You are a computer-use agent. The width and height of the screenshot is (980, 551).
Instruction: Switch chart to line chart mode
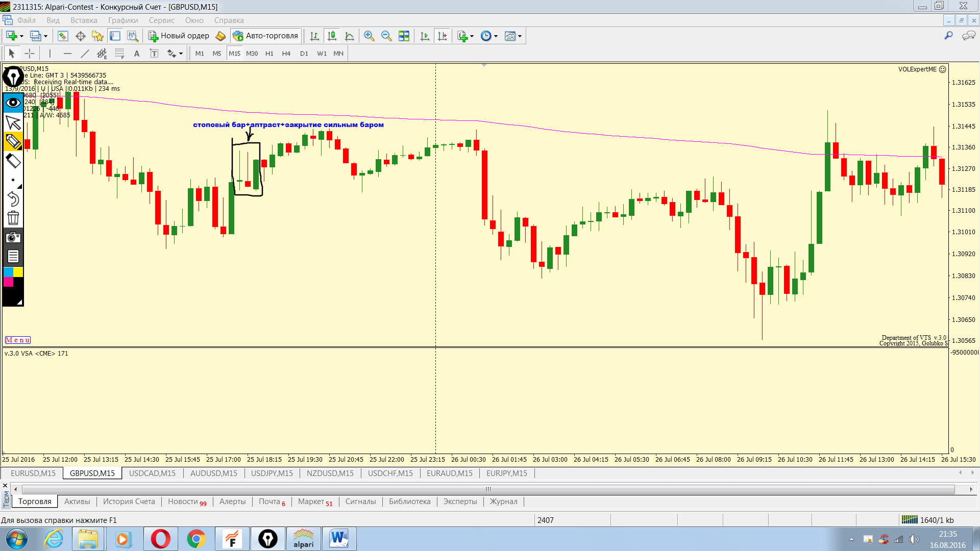coord(350,36)
